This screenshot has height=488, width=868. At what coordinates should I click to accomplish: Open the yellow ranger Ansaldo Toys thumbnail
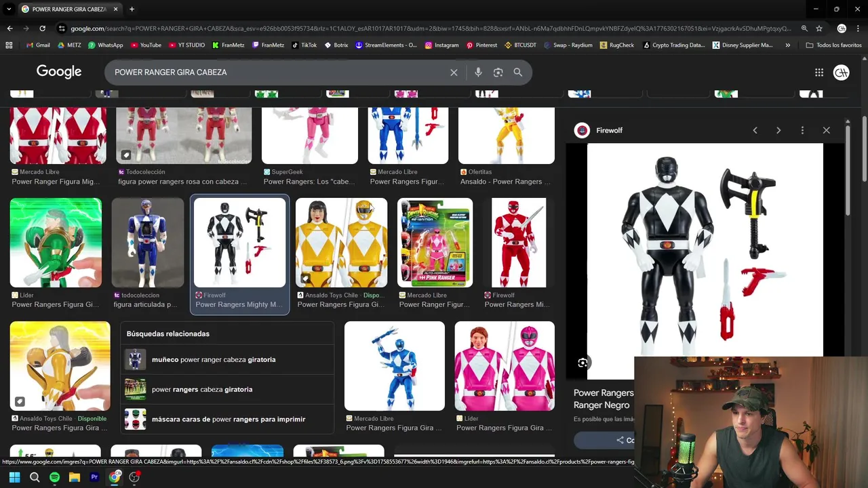(x=342, y=243)
